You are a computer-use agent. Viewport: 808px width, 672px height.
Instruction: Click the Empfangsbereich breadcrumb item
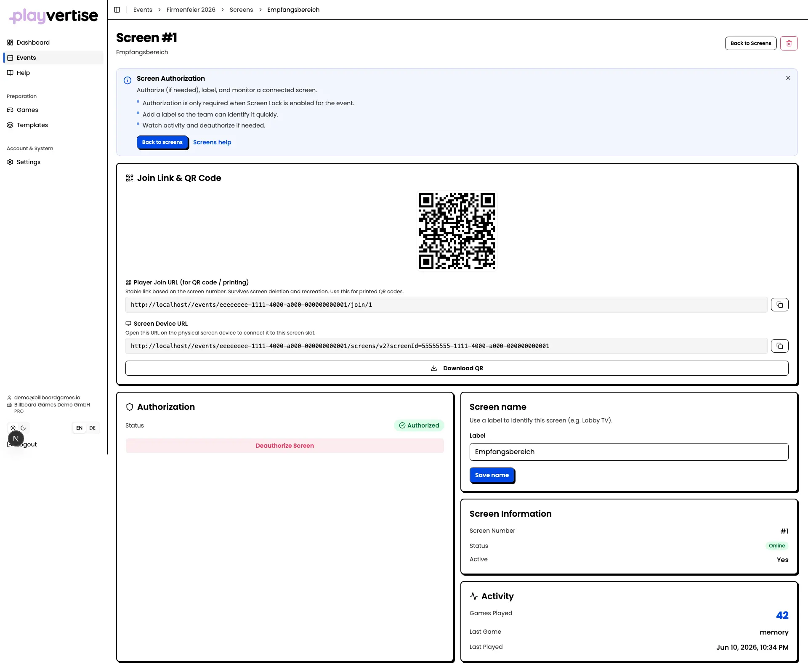(x=293, y=10)
